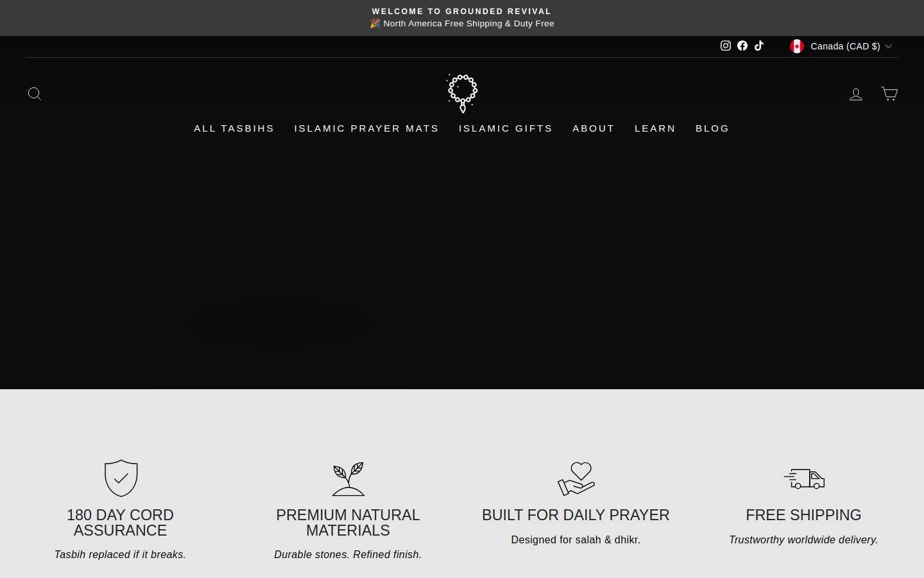The width and height of the screenshot is (924, 578).
Task: Expand the Canada (CAD $) currency selector
Action: pos(841,46)
